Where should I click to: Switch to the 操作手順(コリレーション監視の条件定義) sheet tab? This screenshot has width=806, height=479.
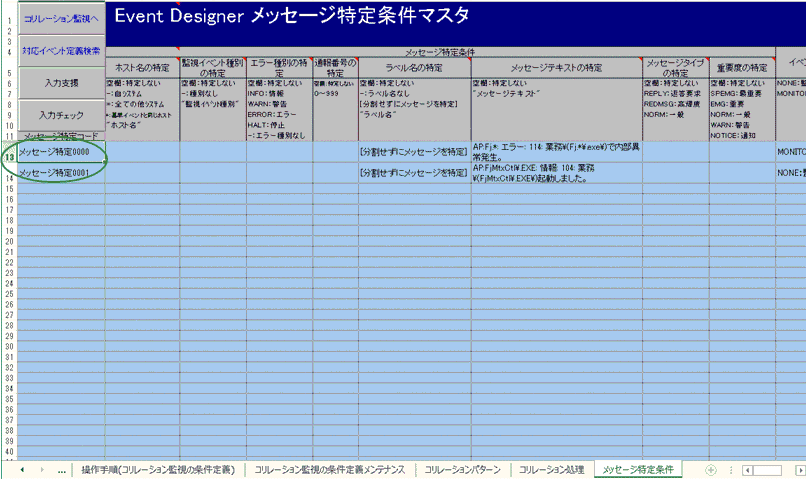(x=158, y=470)
